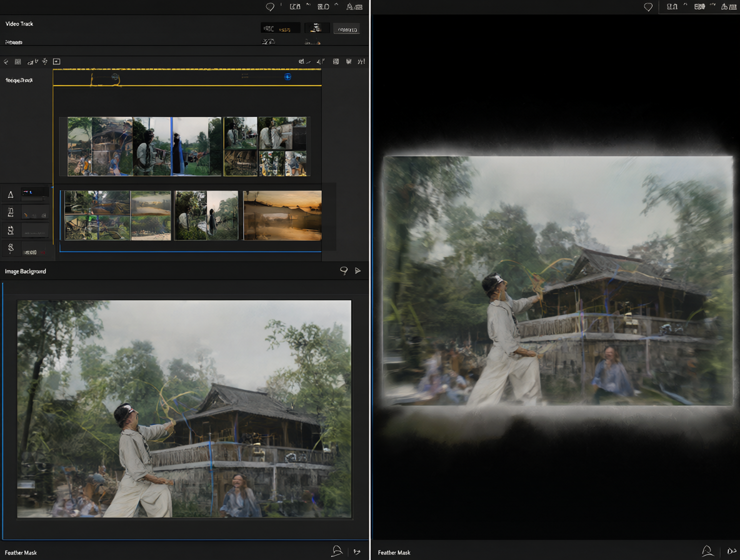Click the blue knob on the timeline zoom slider
The width and height of the screenshot is (740, 560).
point(287,76)
